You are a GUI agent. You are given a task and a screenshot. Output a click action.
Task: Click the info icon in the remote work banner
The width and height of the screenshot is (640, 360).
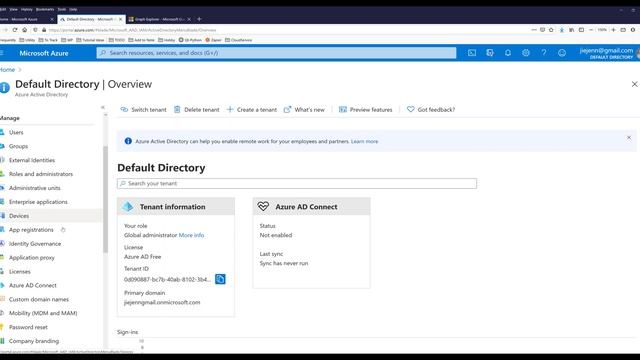(x=128, y=141)
